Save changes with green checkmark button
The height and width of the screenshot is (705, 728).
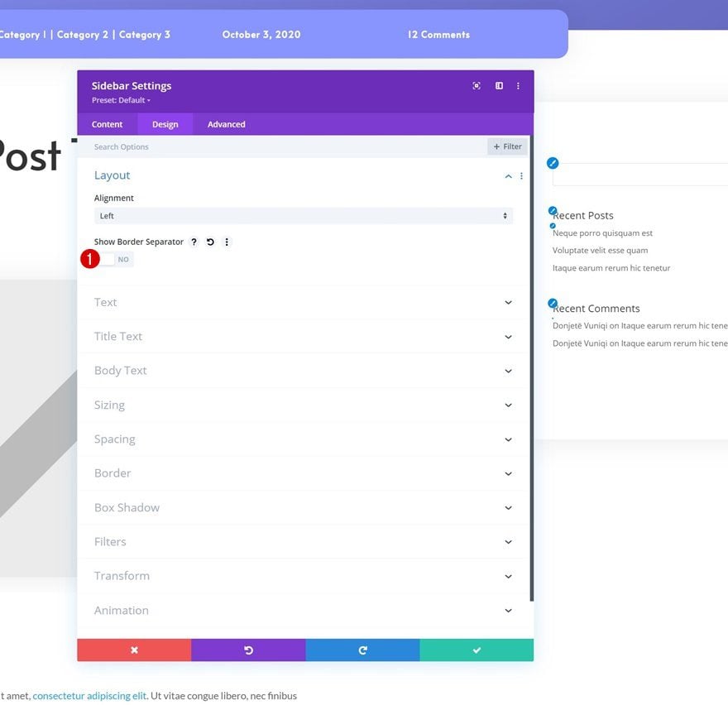[x=477, y=650]
